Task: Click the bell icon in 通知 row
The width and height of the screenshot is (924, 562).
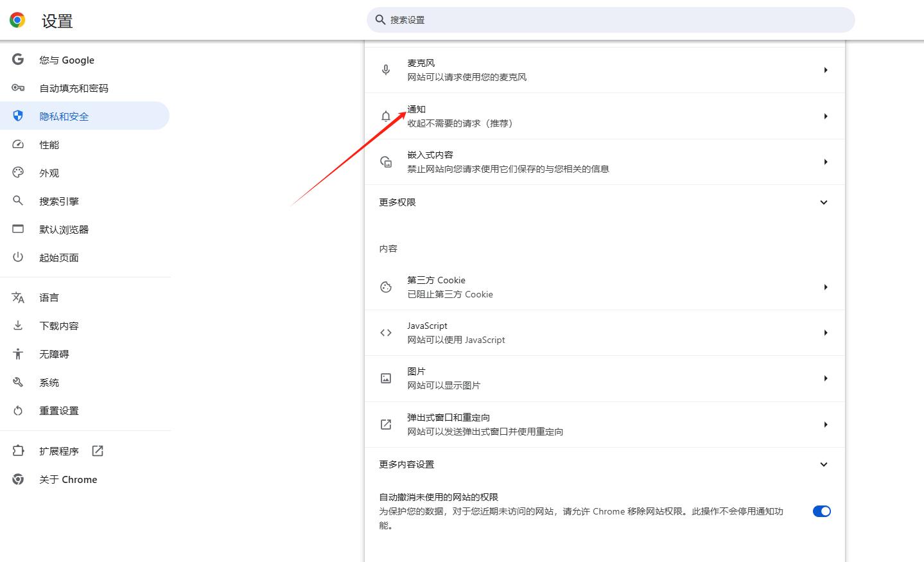Action: click(386, 116)
